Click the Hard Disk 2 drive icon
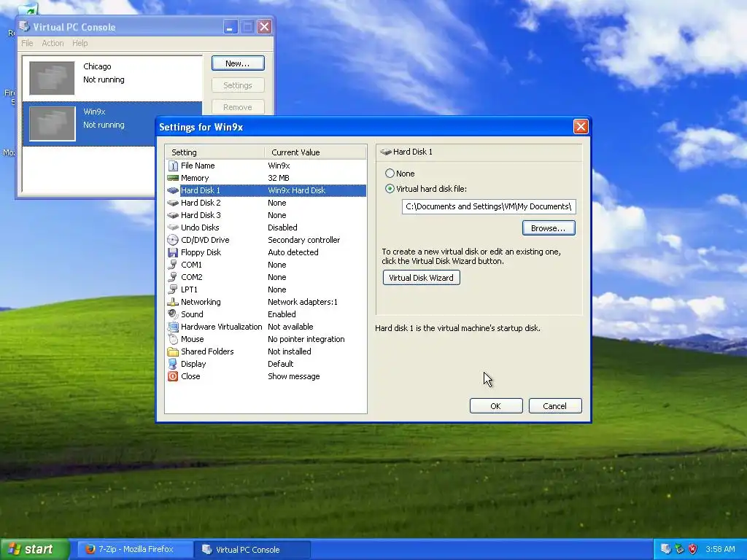The width and height of the screenshot is (747, 560). point(173,203)
